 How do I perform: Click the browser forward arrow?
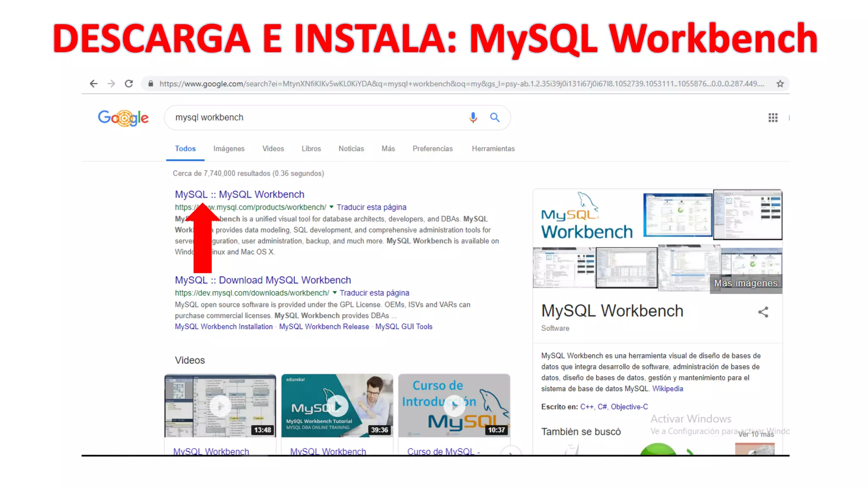point(111,84)
